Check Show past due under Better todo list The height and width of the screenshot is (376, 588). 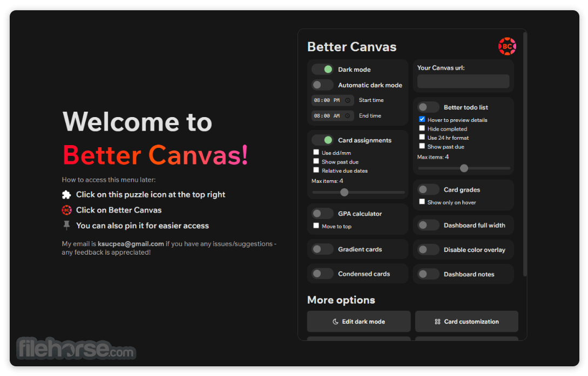pyautogui.click(x=422, y=146)
